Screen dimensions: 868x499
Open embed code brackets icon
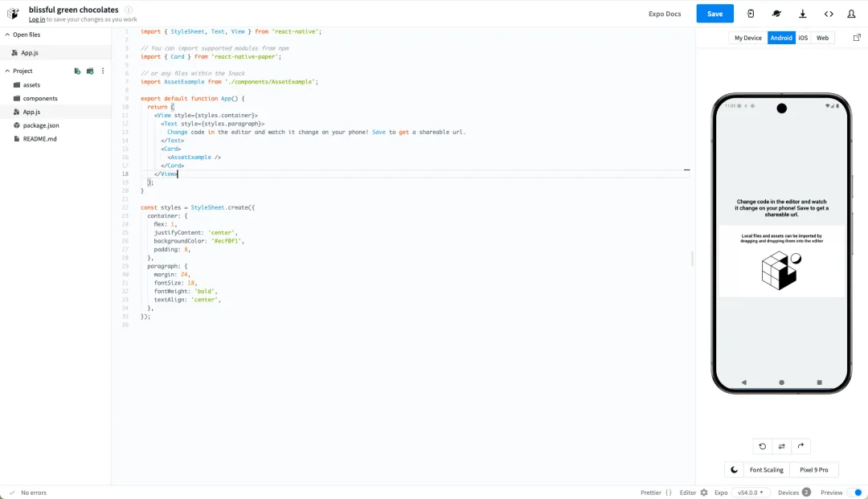click(x=829, y=14)
